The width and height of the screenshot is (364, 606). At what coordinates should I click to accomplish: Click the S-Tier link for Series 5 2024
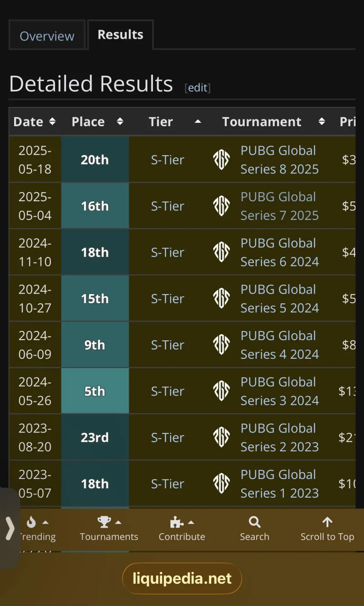pos(167,299)
